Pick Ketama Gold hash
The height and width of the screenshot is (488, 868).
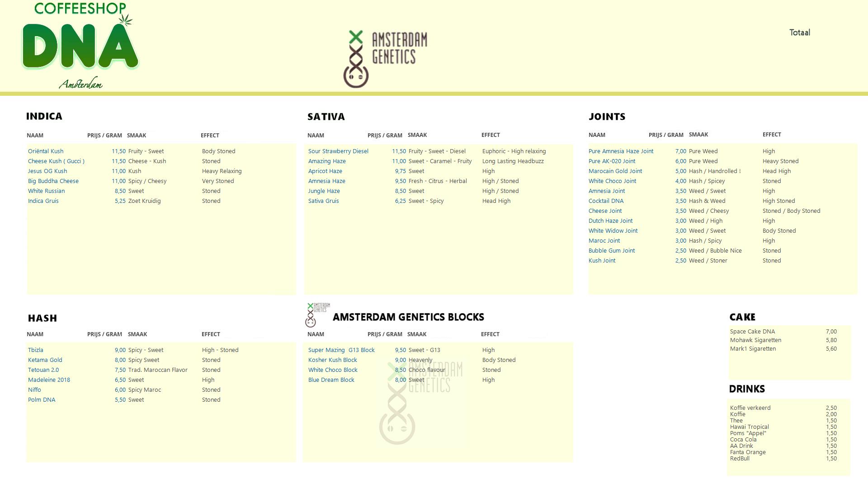tap(45, 360)
